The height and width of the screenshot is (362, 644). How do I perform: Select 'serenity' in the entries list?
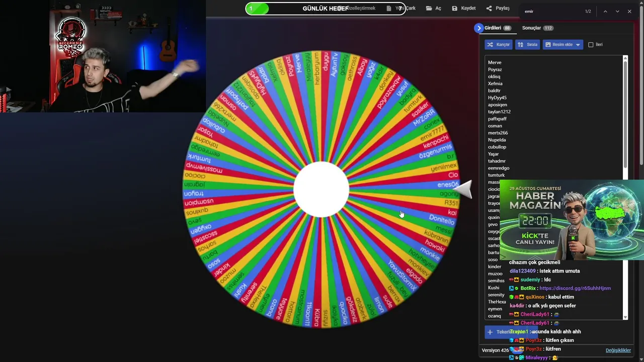(x=496, y=295)
